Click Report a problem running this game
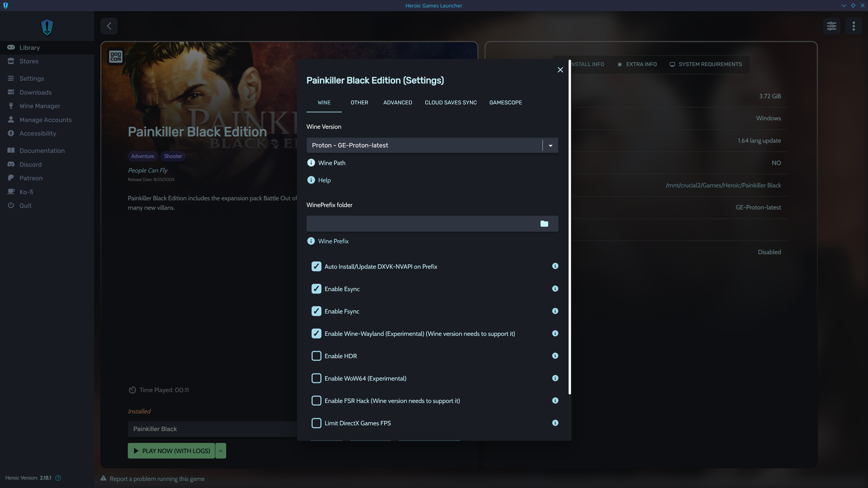Viewport: 868px width, 488px height. pyautogui.click(x=157, y=479)
